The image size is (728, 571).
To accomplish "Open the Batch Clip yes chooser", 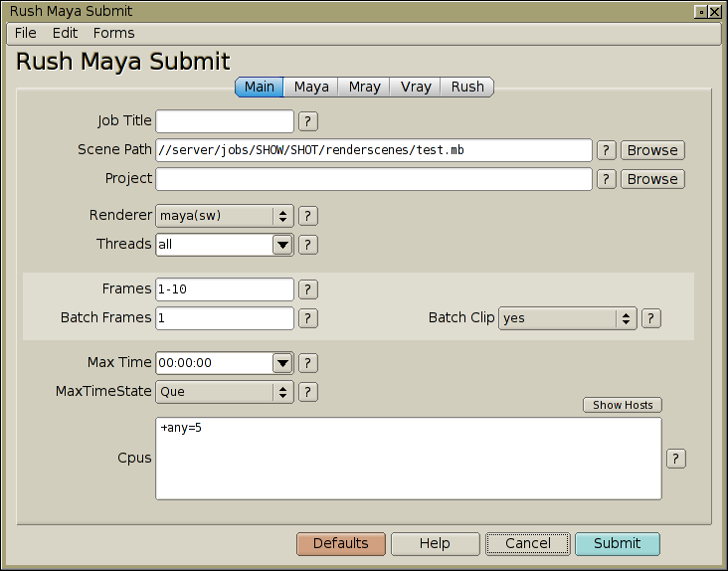I will (567, 318).
